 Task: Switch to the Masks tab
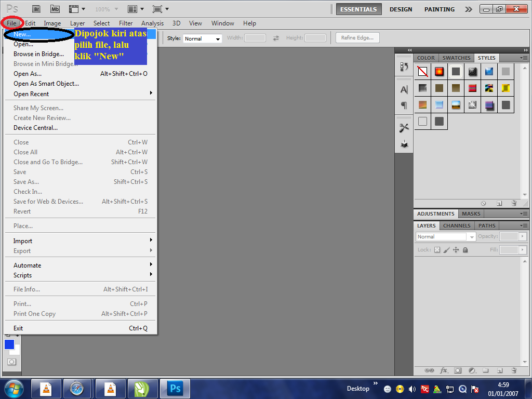[x=471, y=214]
